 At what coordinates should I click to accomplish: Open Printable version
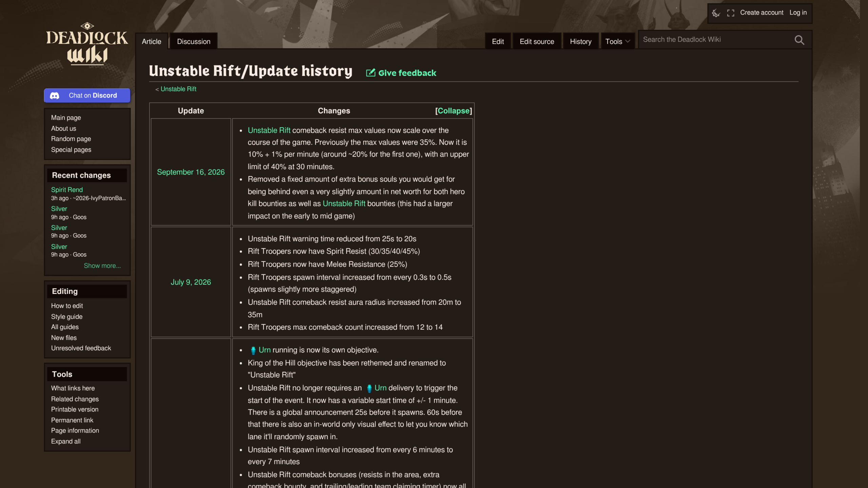(75, 409)
